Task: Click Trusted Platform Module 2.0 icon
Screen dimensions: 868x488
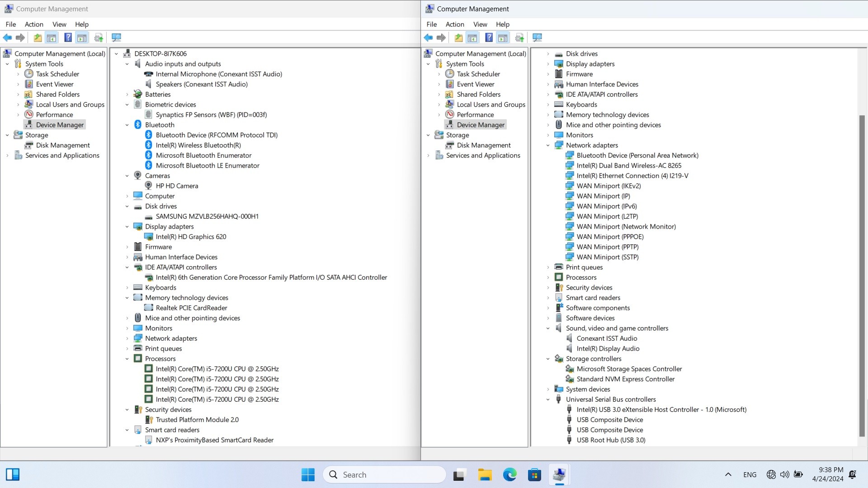Action: (x=148, y=420)
